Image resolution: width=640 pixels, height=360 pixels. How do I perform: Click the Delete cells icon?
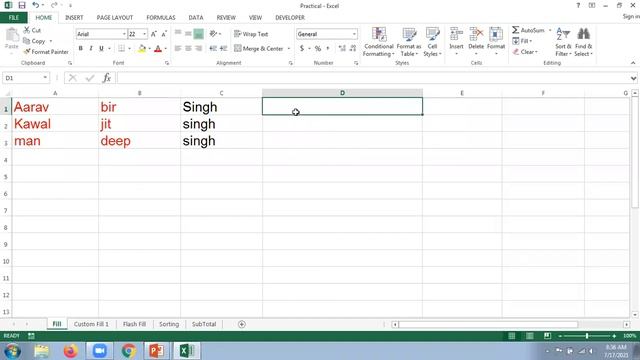click(476, 35)
